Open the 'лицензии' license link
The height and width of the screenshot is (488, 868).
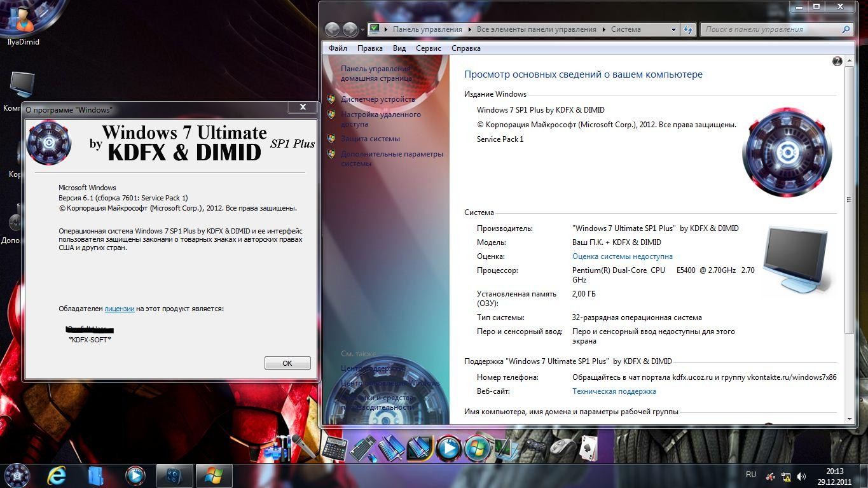tap(120, 309)
